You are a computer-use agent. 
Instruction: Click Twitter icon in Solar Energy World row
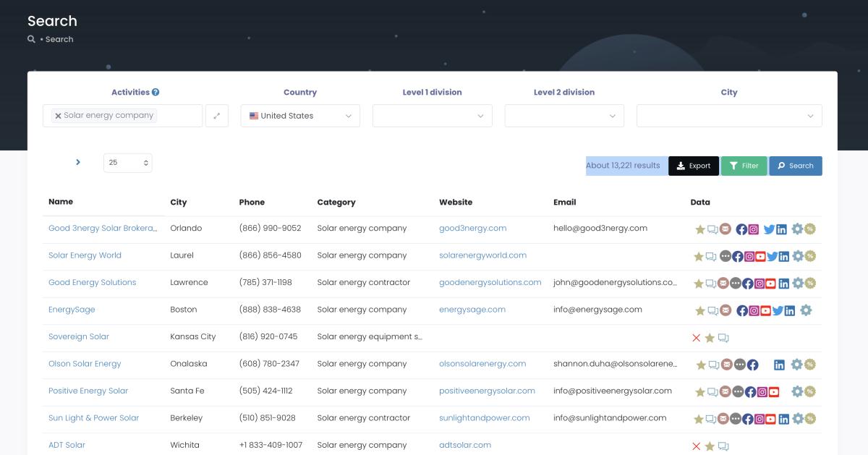pos(772,256)
